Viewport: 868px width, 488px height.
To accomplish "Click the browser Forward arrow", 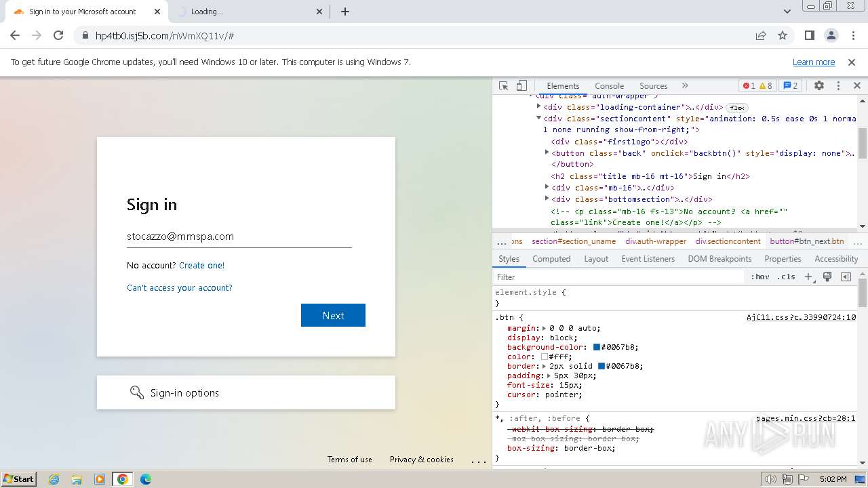I will coord(37,36).
